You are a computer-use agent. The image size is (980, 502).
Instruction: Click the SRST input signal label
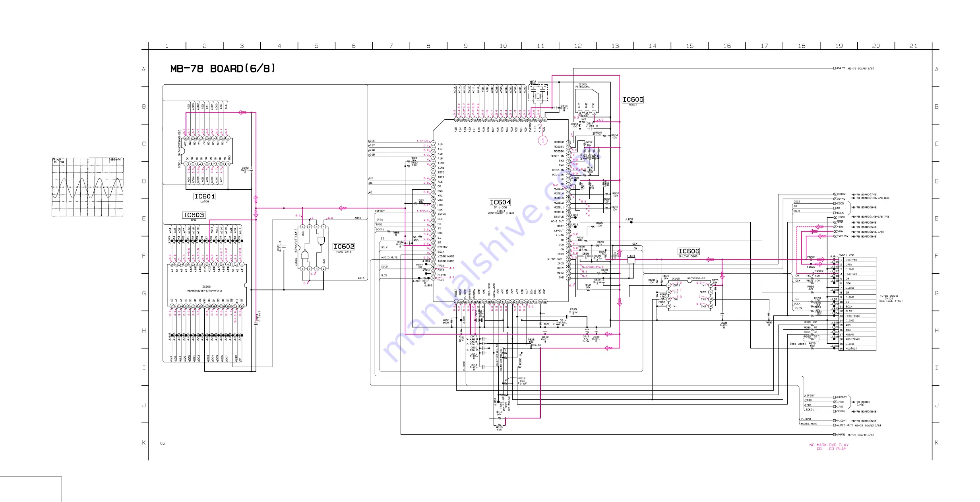tap(840, 222)
